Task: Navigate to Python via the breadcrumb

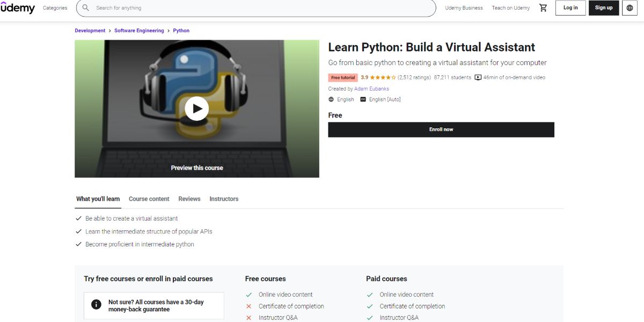Action: [181, 31]
